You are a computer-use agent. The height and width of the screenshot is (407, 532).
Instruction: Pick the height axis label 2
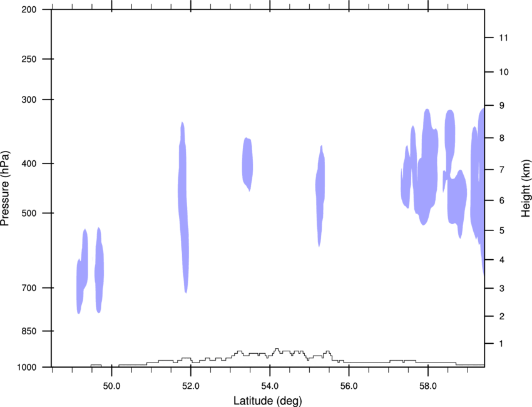[502, 316]
